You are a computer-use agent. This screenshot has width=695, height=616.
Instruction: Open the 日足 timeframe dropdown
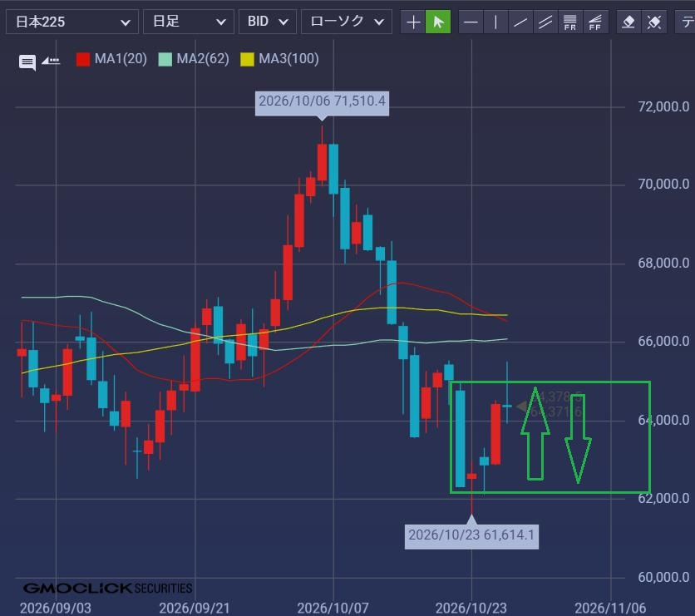click(x=189, y=22)
